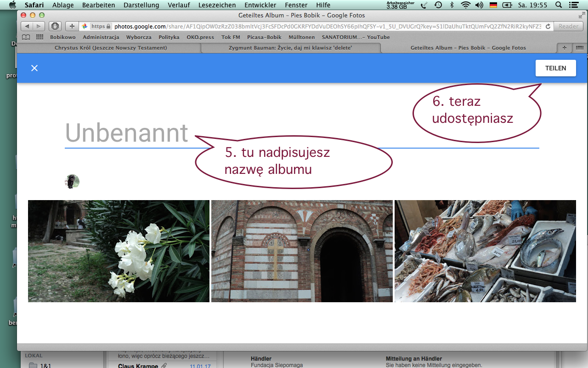Click the album owner's avatar icon
The image size is (588, 368).
(x=72, y=181)
